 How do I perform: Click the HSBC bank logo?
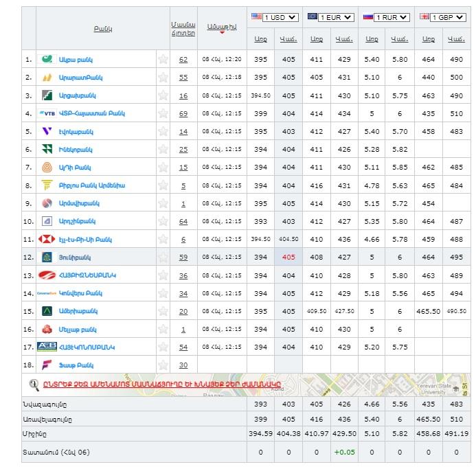[47, 239]
